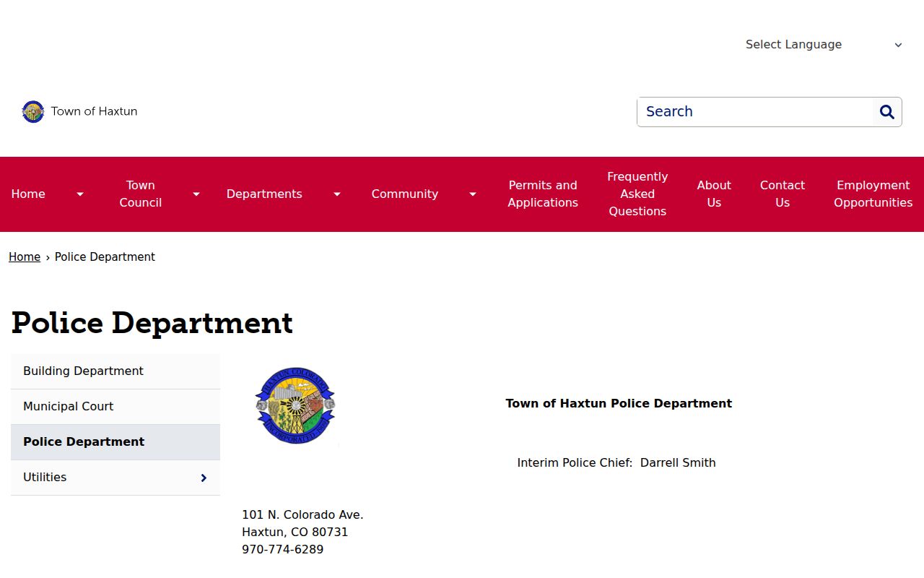Viewport: 924px width, 578px height.
Task: Expand the Departments submenu arrow
Action: (x=336, y=194)
